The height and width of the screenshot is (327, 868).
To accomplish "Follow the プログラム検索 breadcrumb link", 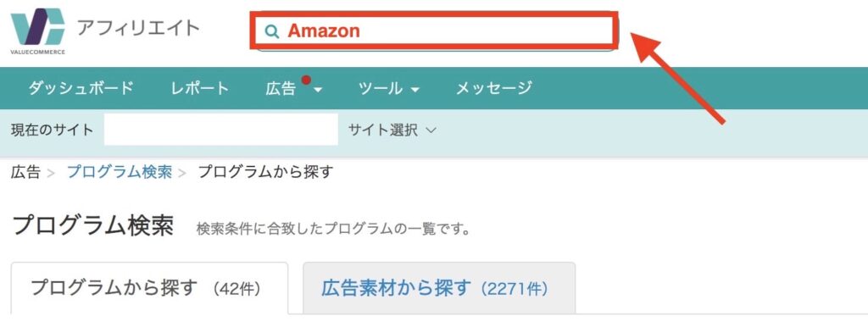I will point(120,172).
